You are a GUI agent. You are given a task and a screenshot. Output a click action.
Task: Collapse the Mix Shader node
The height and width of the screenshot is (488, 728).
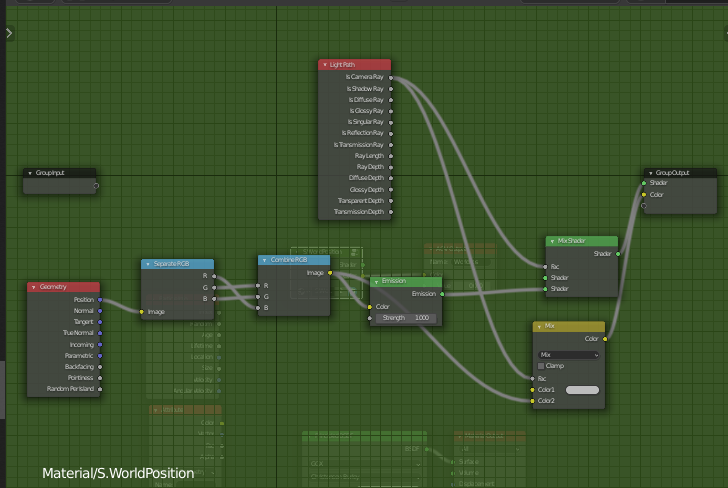click(552, 241)
